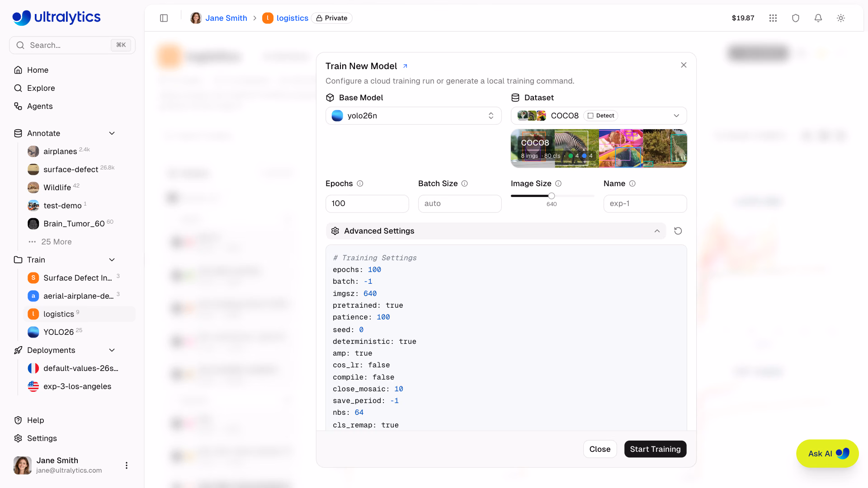Screen dimensions: 868x488
Task: Reset advanced settings with the refresh icon
Action: point(678,231)
